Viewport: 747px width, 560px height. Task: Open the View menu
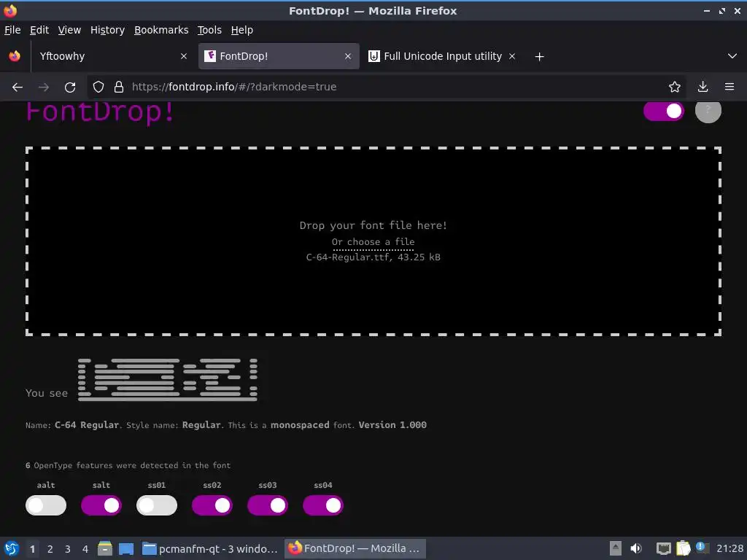(x=69, y=30)
